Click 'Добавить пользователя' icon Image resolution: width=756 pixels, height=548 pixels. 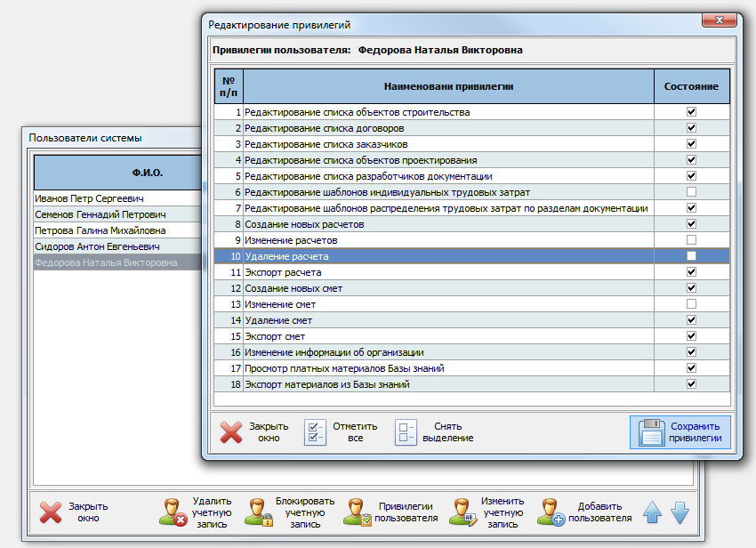(x=551, y=512)
